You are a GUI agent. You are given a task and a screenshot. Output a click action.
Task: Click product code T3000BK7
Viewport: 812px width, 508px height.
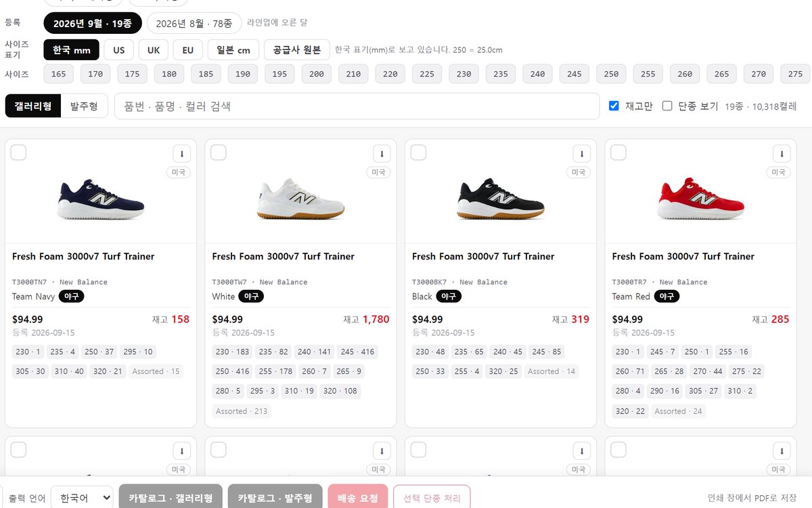pyautogui.click(x=430, y=282)
